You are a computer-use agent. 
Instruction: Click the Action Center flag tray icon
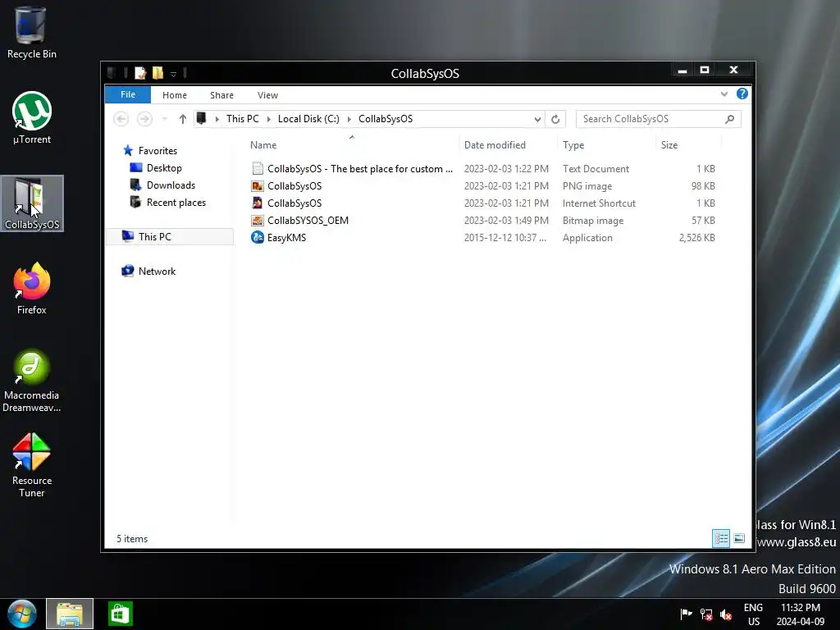tap(686, 614)
